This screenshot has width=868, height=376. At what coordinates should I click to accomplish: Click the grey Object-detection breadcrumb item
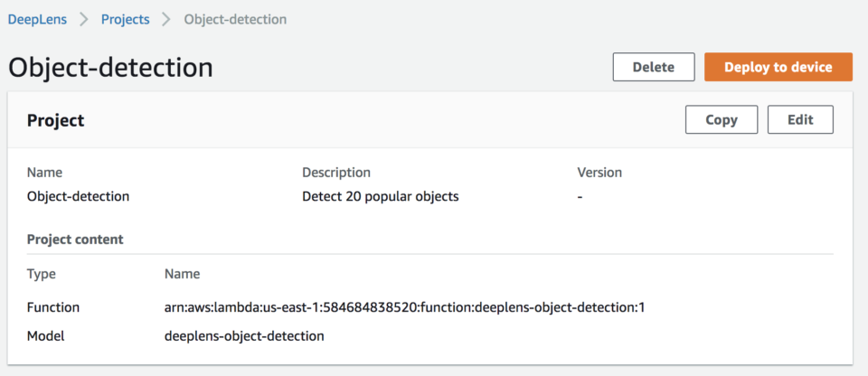(x=235, y=19)
